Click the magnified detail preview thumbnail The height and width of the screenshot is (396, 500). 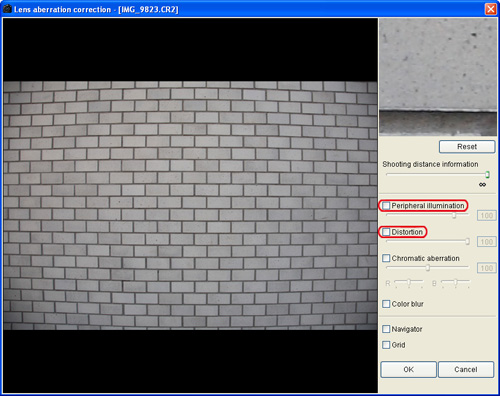point(438,77)
